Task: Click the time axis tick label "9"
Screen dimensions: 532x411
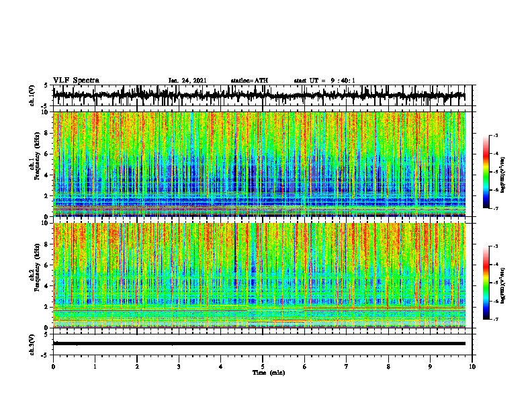Action: click(x=430, y=367)
